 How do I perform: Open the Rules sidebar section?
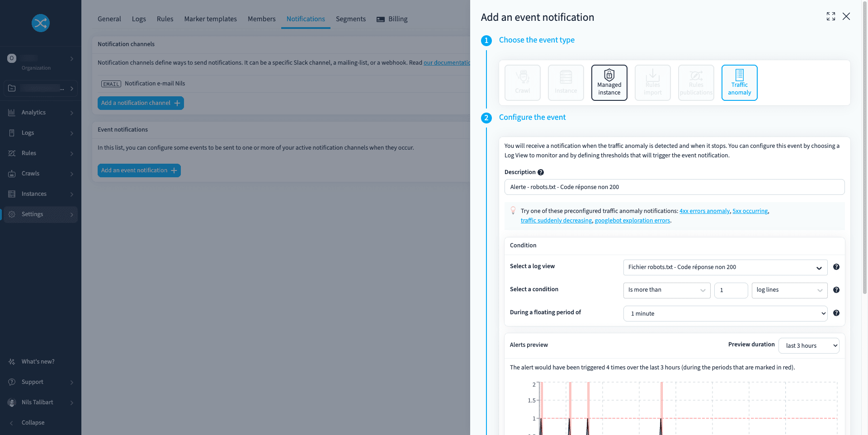pos(40,153)
